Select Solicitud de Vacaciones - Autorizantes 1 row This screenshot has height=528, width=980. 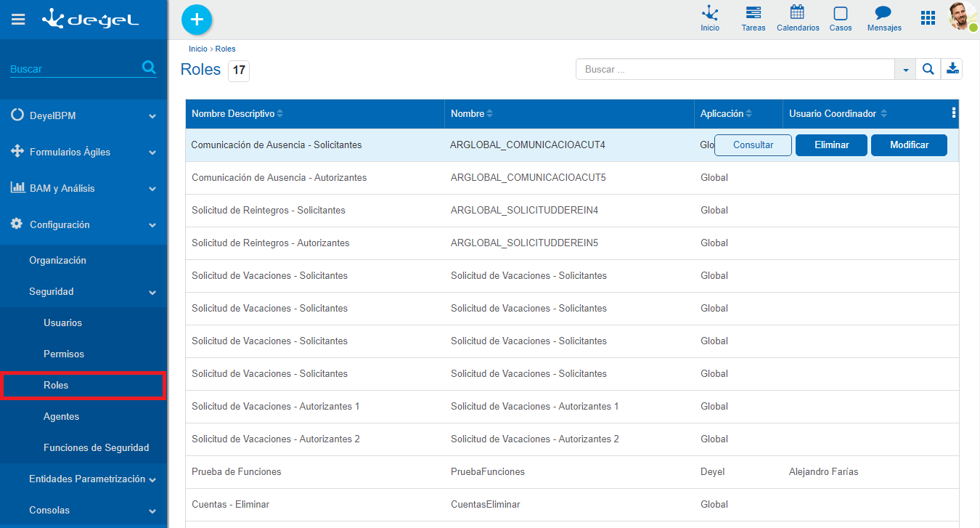(x=572, y=407)
